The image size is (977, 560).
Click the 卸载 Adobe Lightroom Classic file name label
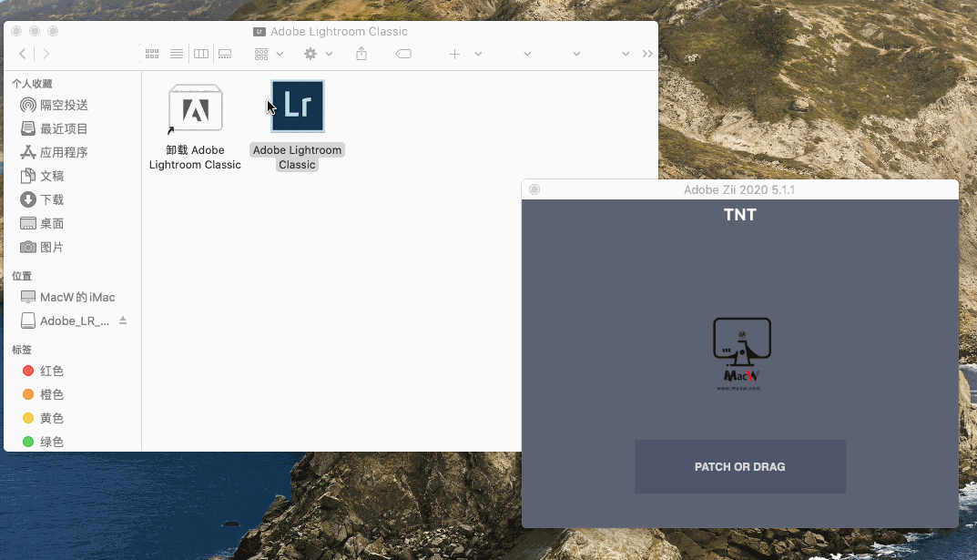195,157
